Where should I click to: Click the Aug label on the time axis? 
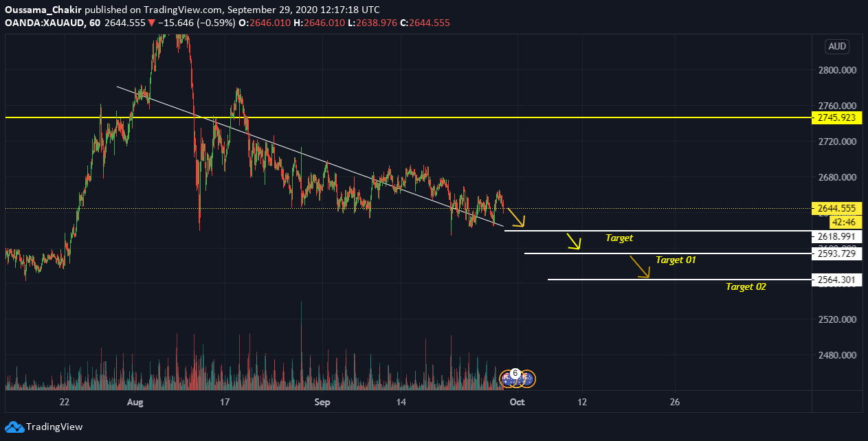[135, 403]
